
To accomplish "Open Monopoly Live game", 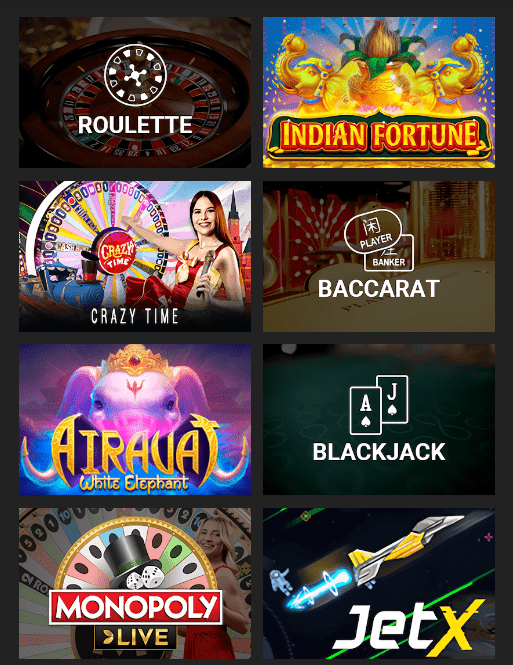I will tap(135, 583).
